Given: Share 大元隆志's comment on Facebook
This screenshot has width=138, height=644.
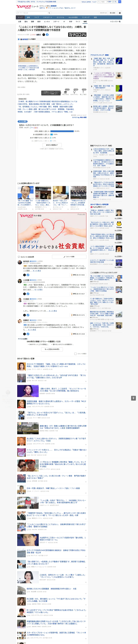Looking at the screenshot, I should 28,315.
